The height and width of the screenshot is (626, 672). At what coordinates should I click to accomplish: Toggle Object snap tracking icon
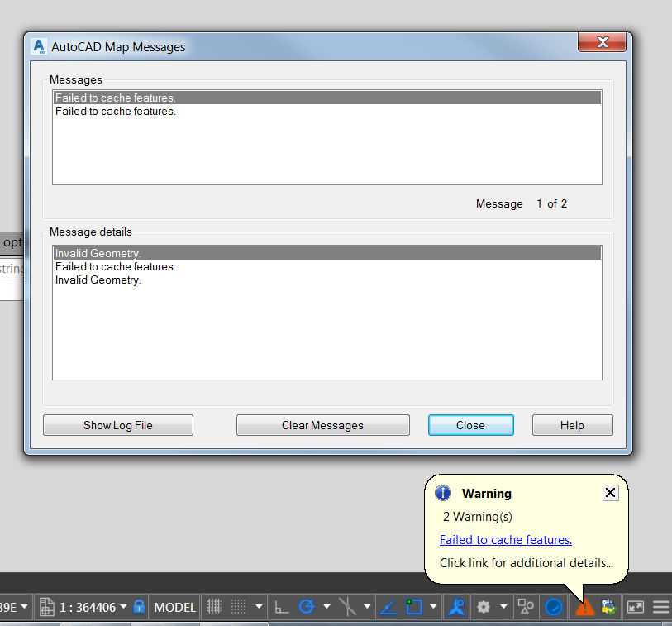[388, 607]
